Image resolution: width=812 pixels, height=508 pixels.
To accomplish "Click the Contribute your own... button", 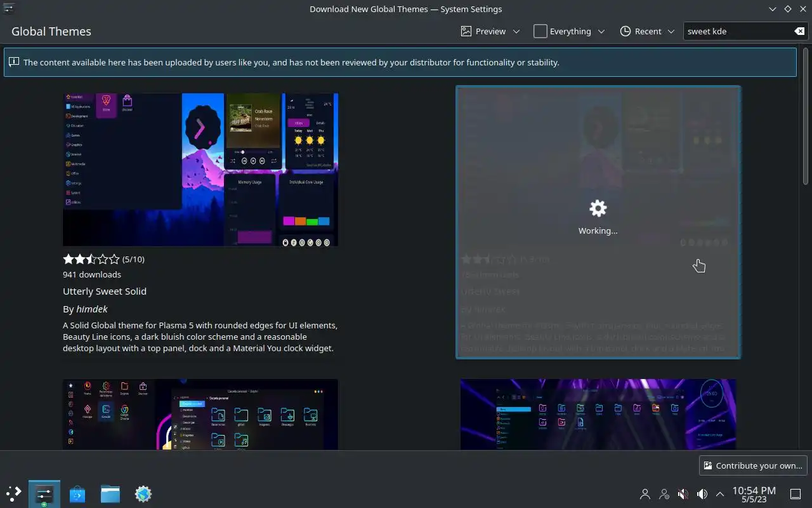I will coord(753,465).
